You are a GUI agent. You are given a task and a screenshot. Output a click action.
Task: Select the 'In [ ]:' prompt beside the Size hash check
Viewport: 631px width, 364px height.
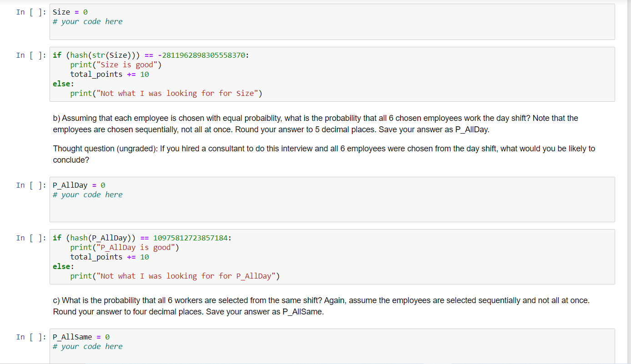[31, 55]
